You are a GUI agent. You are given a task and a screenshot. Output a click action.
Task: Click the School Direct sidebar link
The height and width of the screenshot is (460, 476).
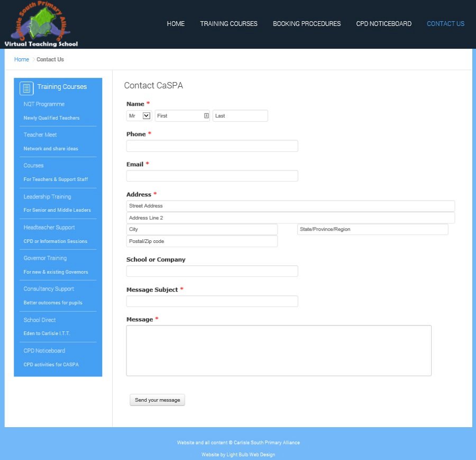click(x=40, y=320)
